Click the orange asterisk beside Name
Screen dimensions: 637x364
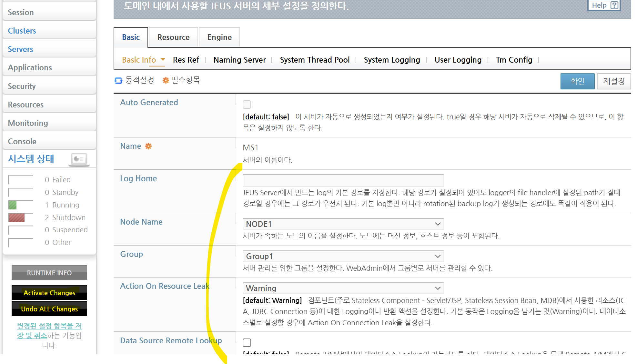tap(148, 146)
